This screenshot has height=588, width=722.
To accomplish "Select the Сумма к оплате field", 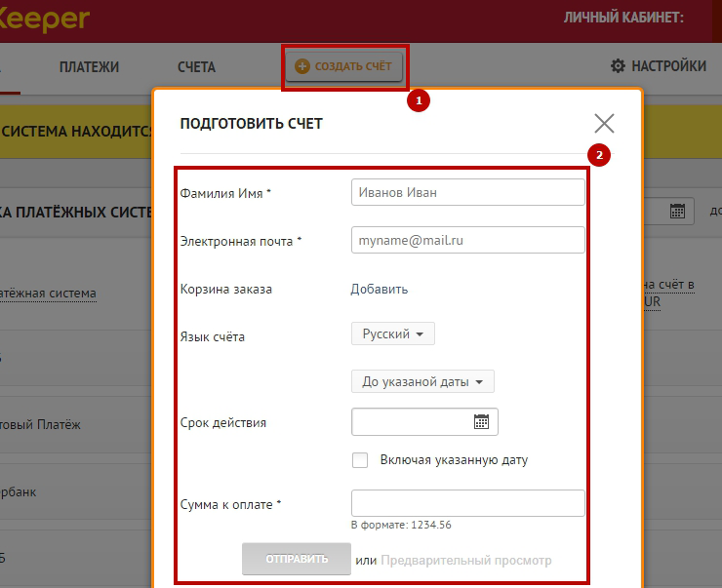I will (467, 503).
